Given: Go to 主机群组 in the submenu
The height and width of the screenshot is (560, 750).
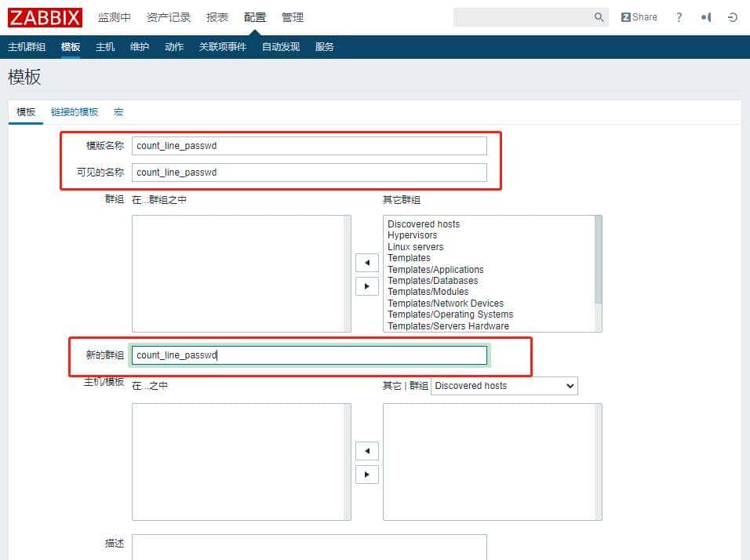Looking at the screenshot, I should 27,47.
